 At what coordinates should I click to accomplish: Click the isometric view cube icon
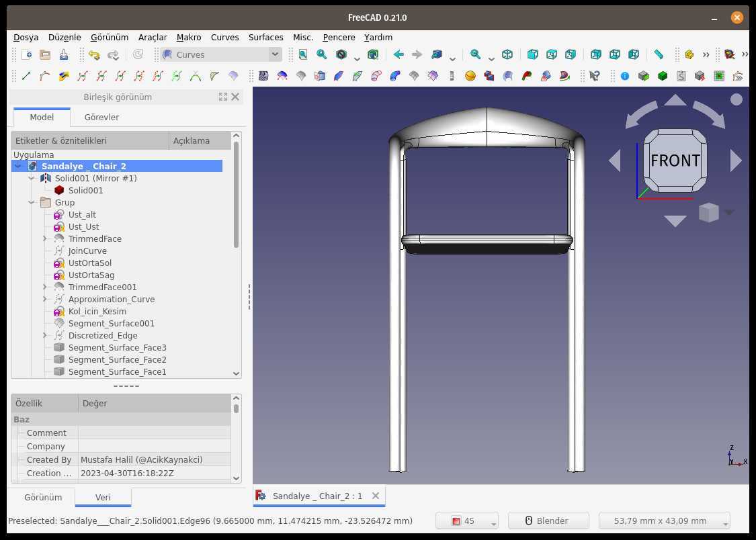[507, 54]
